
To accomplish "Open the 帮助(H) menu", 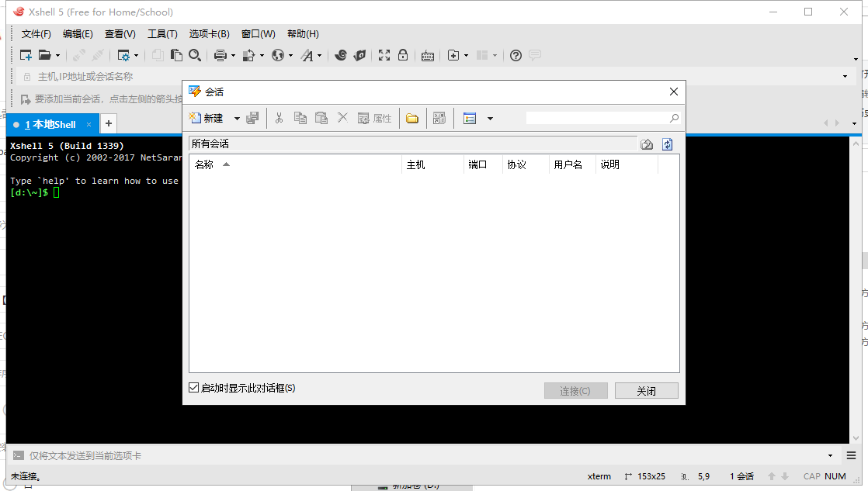I will coord(303,33).
